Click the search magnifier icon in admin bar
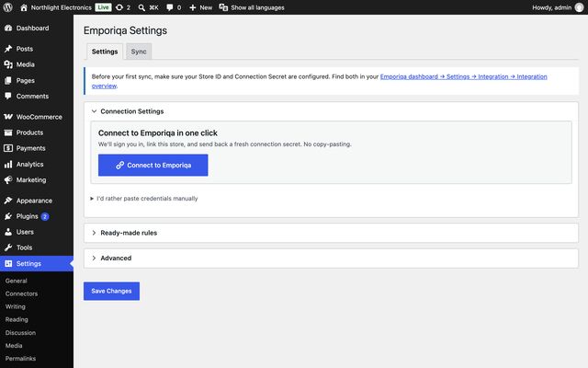Image resolution: width=588 pixels, height=368 pixels. coord(141,7)
